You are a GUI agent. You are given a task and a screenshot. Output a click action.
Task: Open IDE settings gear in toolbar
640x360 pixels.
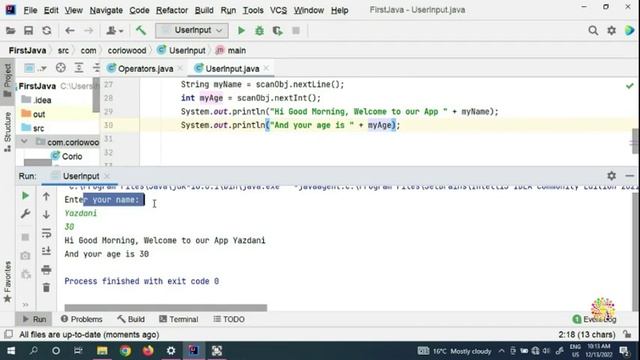[x=611, y=31]
